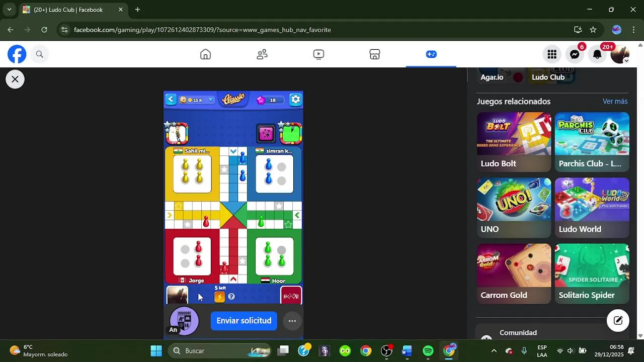Click Jorge's avatar picture
644x362 pixels.
point(177,295)
